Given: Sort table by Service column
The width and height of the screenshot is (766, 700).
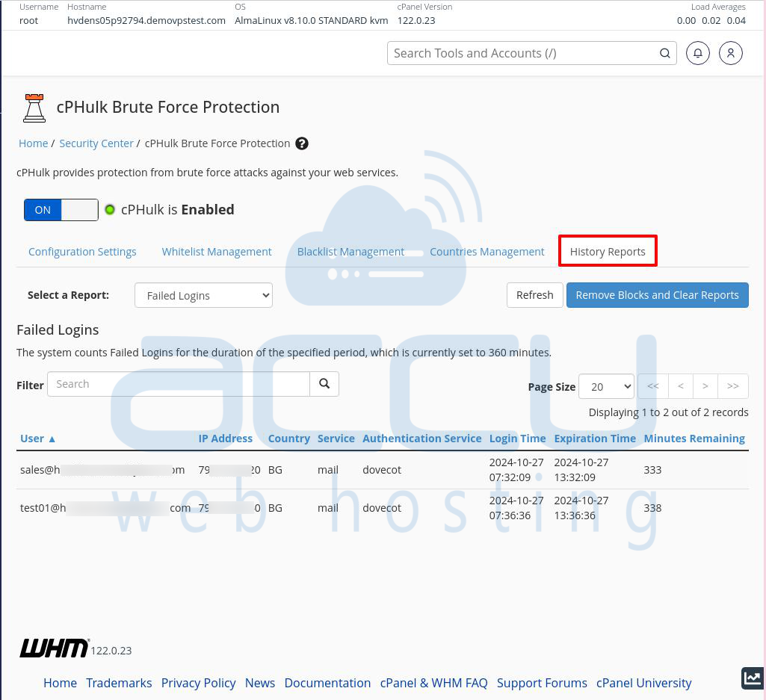Looking at the screenshot, I should point(336,439).
